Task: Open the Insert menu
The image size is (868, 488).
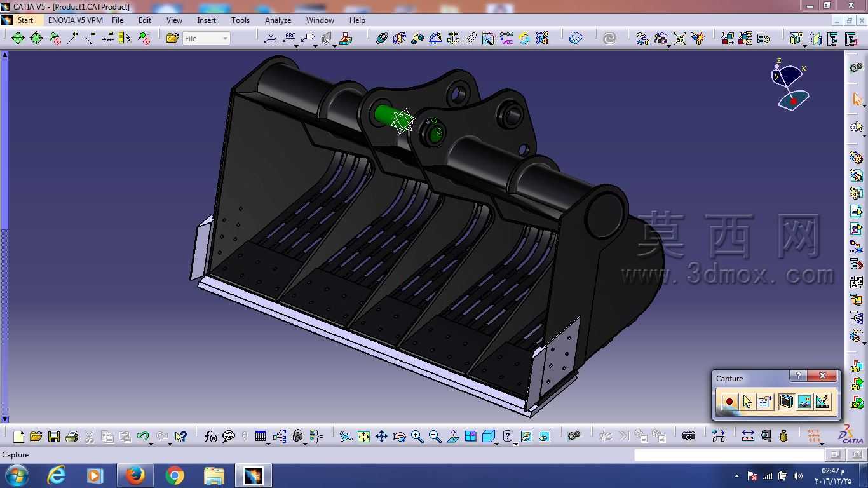Action: [207, 20]
